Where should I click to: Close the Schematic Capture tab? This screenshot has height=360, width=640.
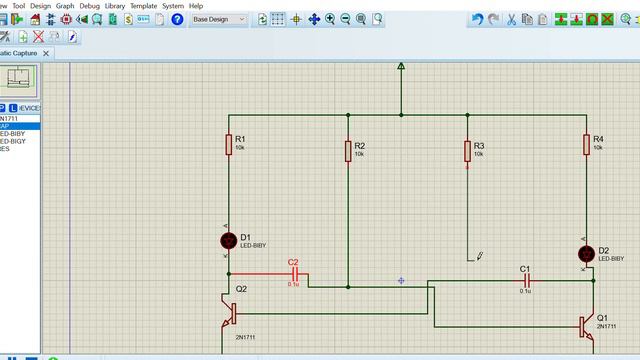coord(46,53)
